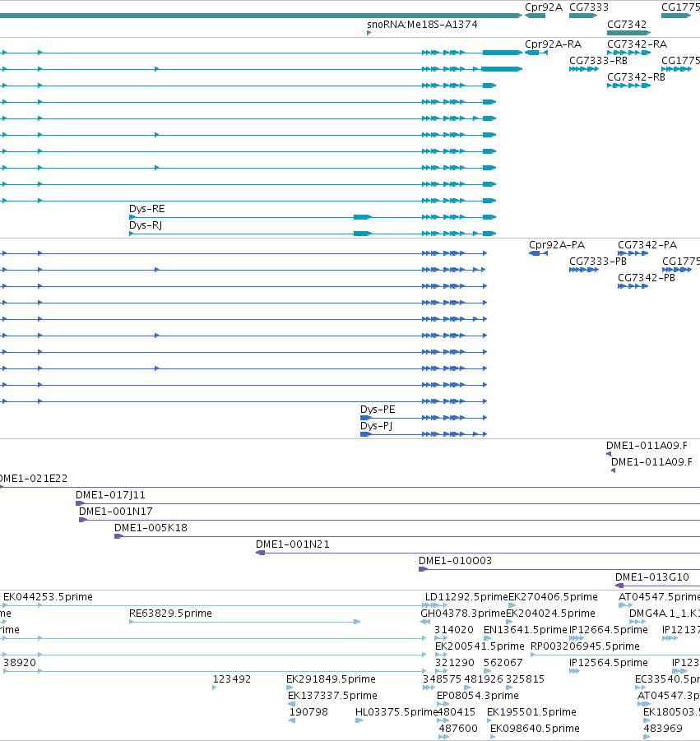This screenshot has height=741, width=700.
Task: Click feature 321290
Action: coord(442,671)
